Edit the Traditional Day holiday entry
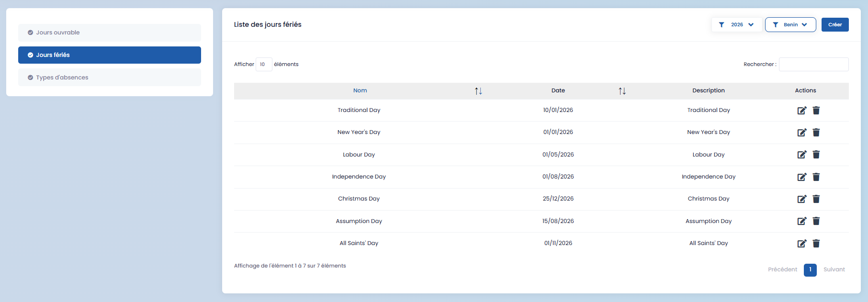This screenshot has height=302, width=868. pos(801,111)
